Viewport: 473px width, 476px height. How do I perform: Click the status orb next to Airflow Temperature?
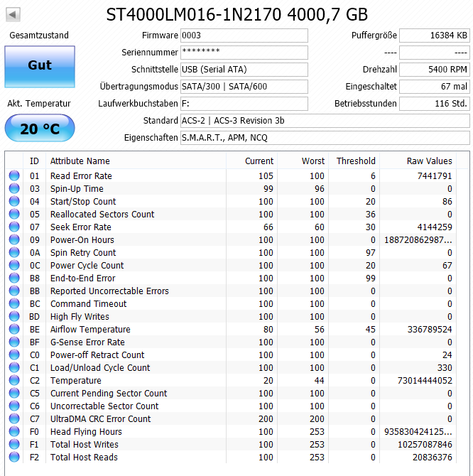tap(14, 329)
